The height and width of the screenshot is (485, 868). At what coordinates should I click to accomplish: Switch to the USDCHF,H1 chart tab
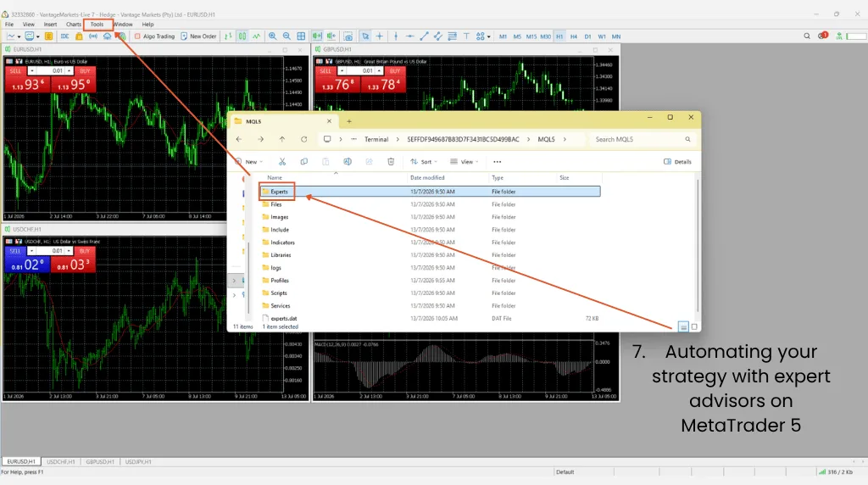click(61, 462)
